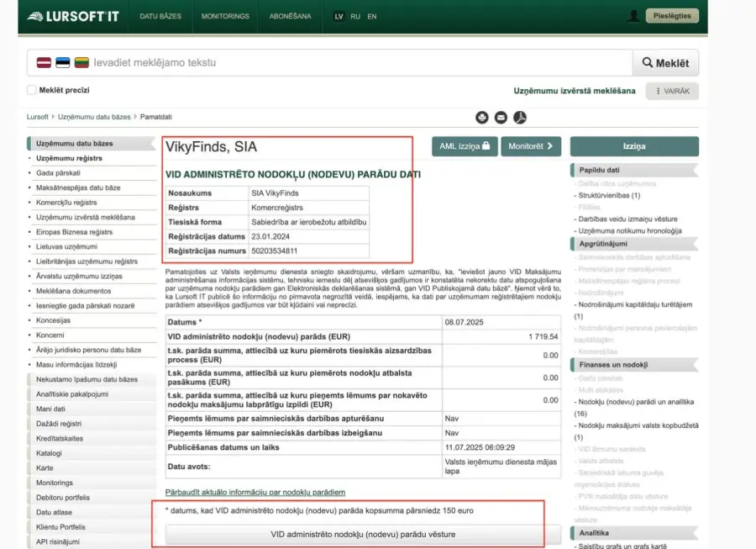Open Datu atlase in sidebar
Screen dimensions: 756x549
click(54, 512)
